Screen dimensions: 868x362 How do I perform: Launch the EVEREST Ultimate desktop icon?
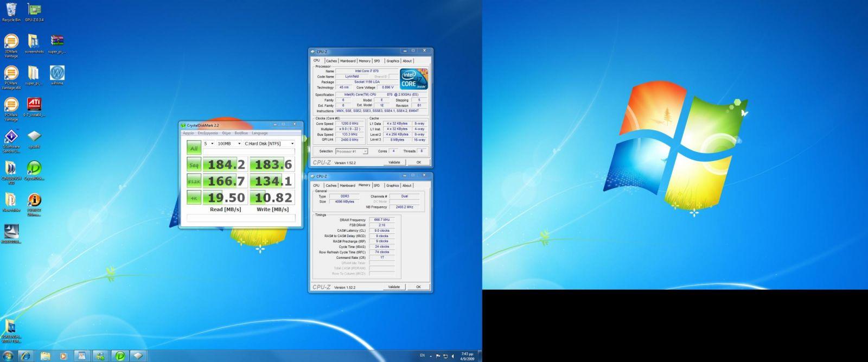pyautogui.click(x=34, y=204)
